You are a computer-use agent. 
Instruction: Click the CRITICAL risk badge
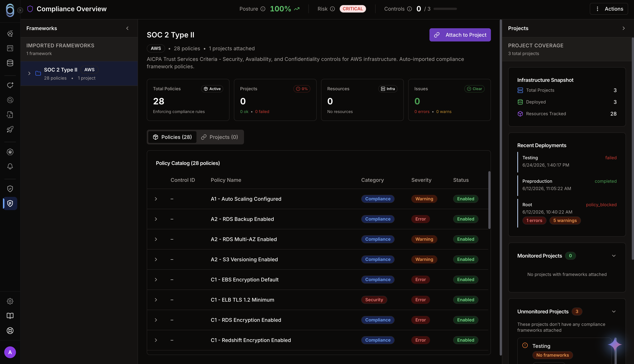tap(353, 9)
